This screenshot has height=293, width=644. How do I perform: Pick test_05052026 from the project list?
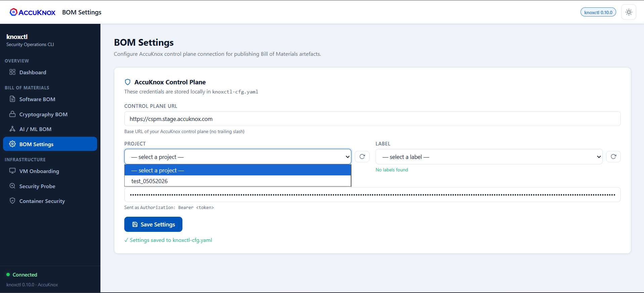click(238, 181)
